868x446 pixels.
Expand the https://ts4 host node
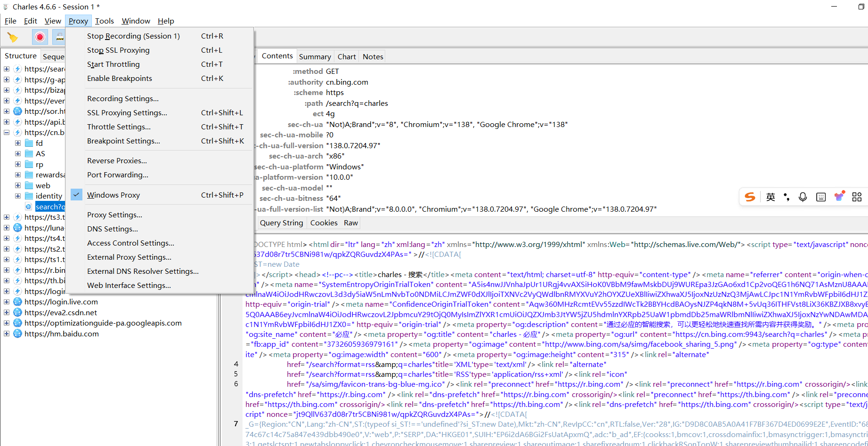pos(7,239)
